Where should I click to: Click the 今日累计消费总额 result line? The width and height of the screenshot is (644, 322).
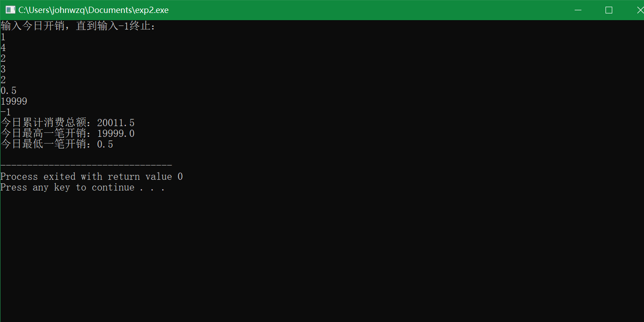pyautogui.click(x=67, y=123)
